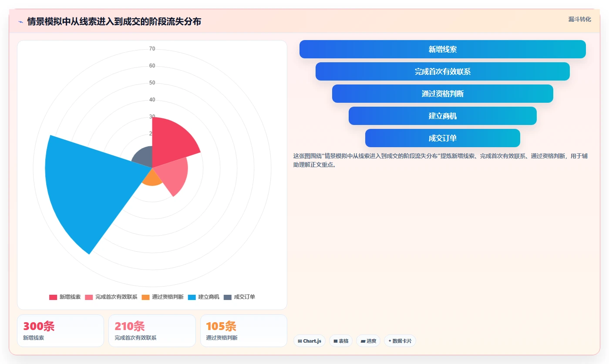Select the 完成首次有效联系 funnel bar
This screenshot has height=364, width=609.
coord(442,71)
